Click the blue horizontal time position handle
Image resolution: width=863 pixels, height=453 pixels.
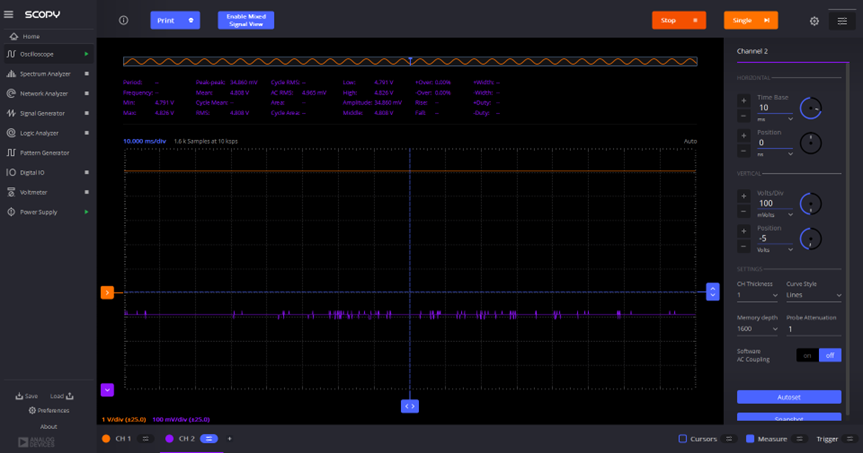410,406
